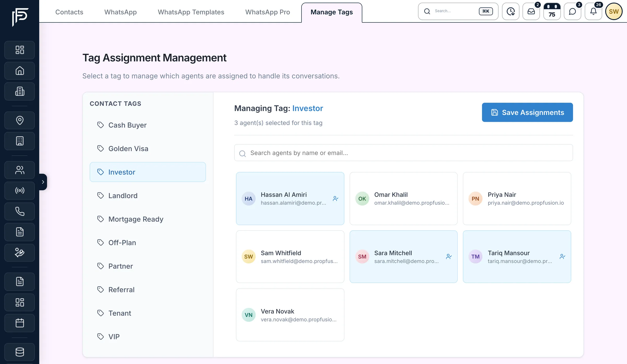Viewport: 627px width, 364px height.
Task: Switch to the WhatsApp tab
Action: coord(120,12)
